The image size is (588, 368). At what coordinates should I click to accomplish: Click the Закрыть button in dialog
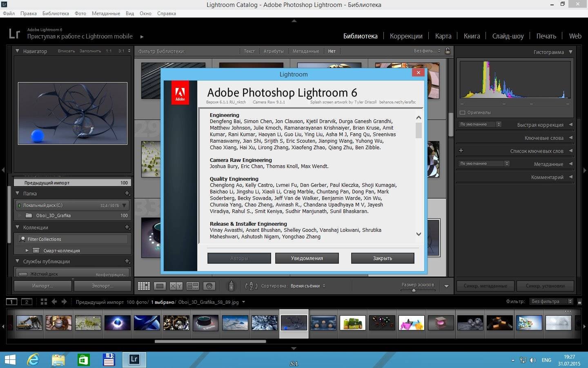[383, 258]
